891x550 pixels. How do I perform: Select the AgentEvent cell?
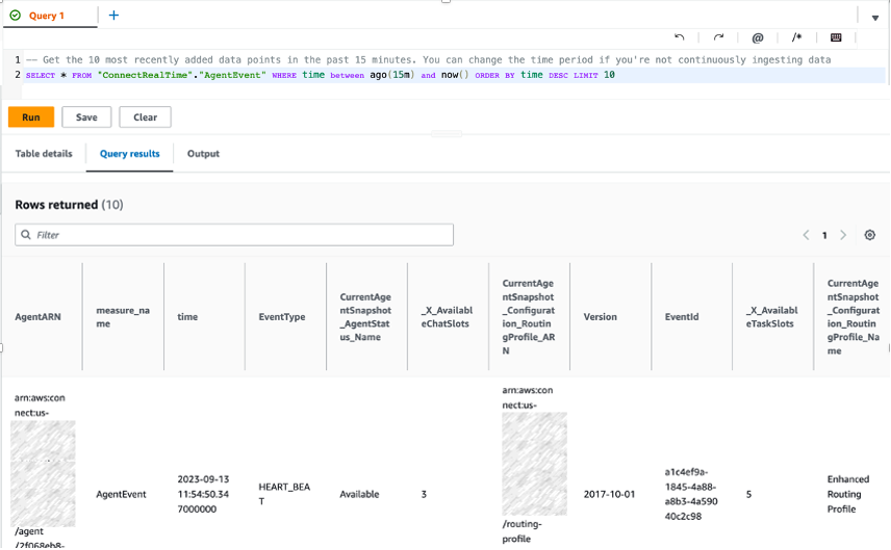point(121,494)
